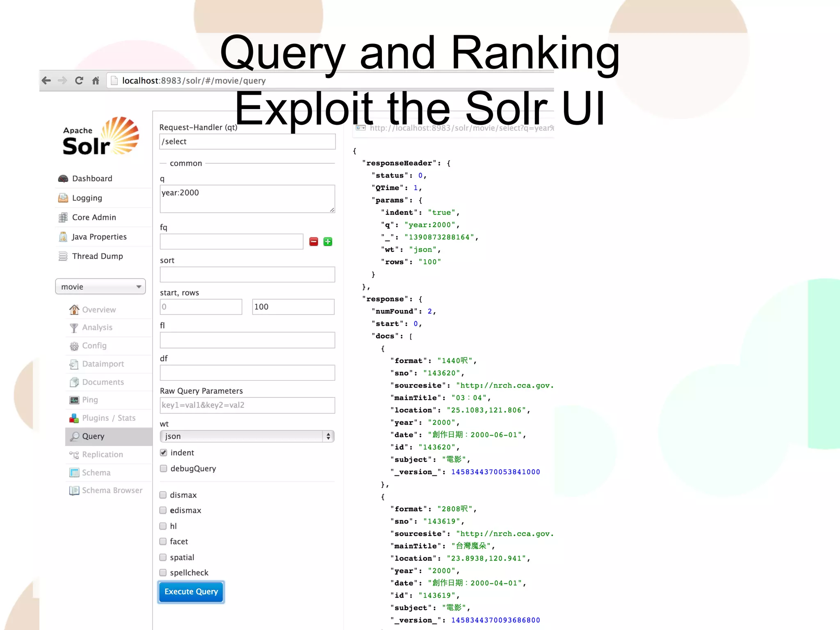Click the q field containing year:2000
The image size is (840, 630).
click(x=247, y=199)
